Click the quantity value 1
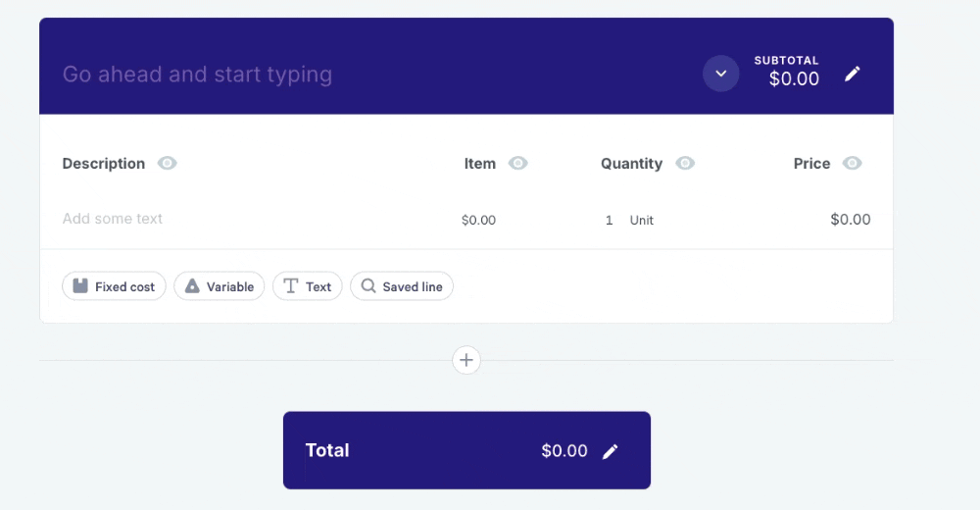Viewport: 980px width, 510px height. point(609,221)
